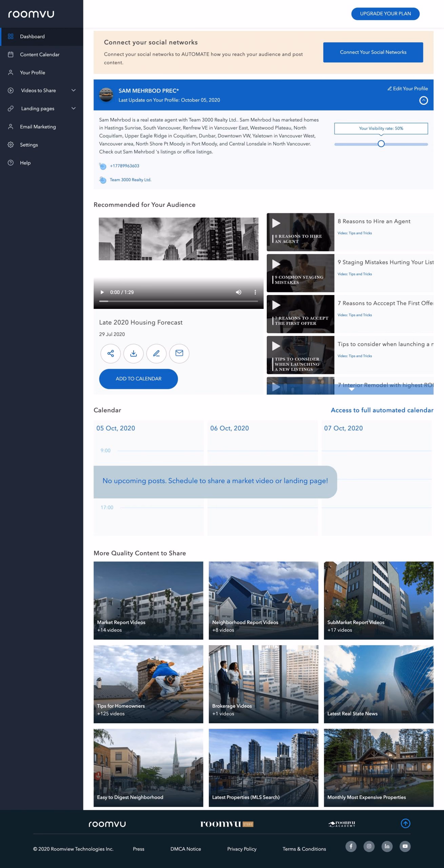Open the DMCA Notice footer link

pyautogui.click(x=186, y=849)
